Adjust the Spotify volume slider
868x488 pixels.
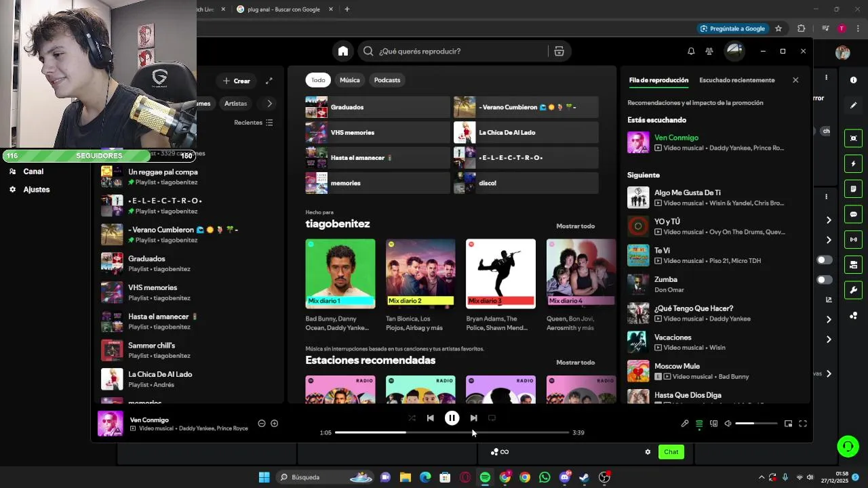pyautogui.click(x=756, y=424)
